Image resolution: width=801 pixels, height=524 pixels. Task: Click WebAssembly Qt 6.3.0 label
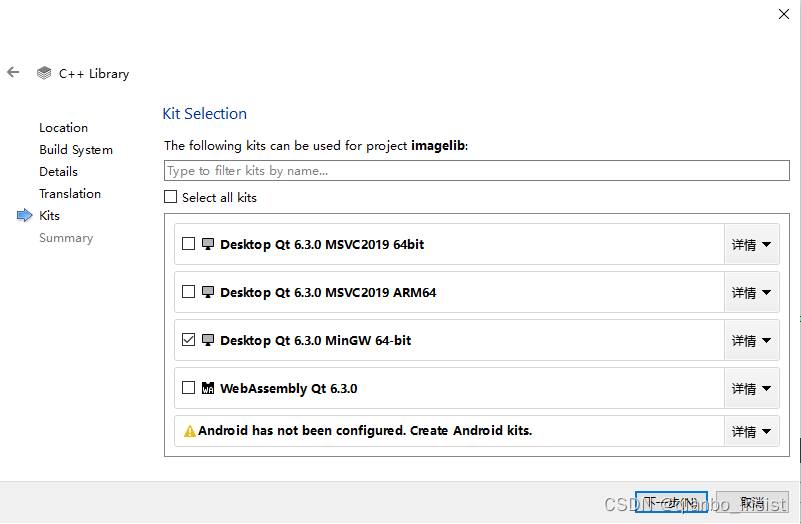(x=289, y=389)
